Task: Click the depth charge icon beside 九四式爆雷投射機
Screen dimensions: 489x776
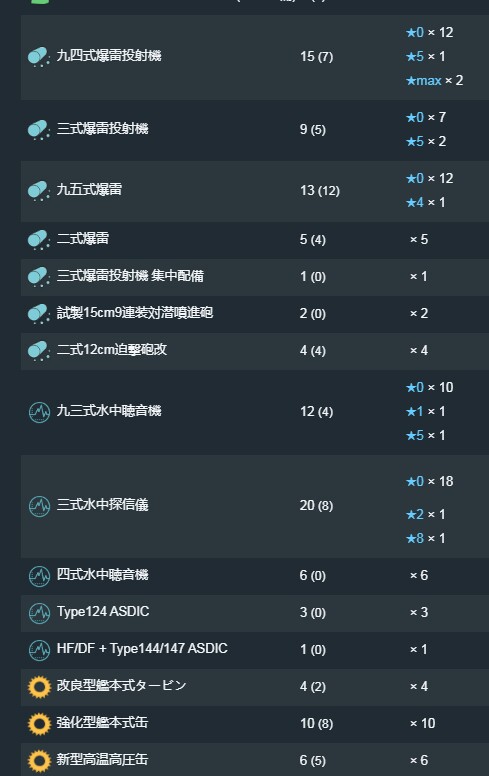Action: point(39,56)
